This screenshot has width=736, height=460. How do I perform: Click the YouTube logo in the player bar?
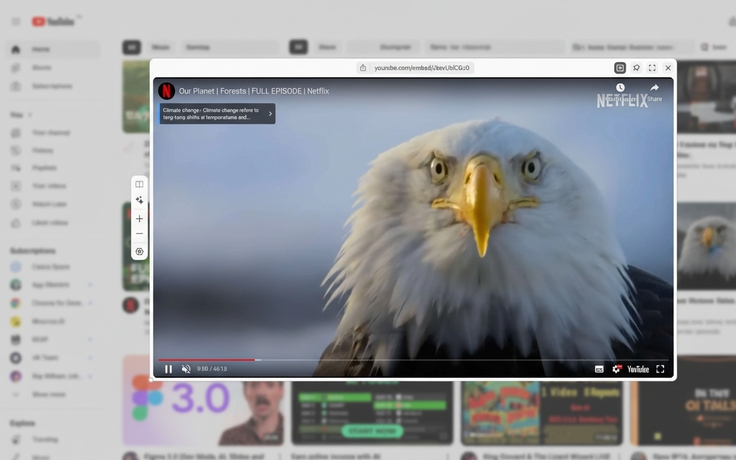coord(638,369)
